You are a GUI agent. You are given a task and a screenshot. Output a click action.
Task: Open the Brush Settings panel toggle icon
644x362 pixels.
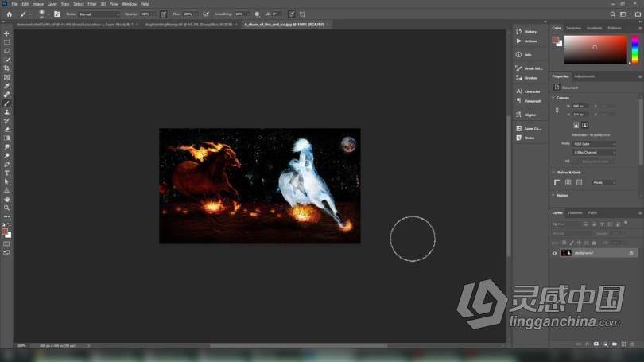point(57,14)
